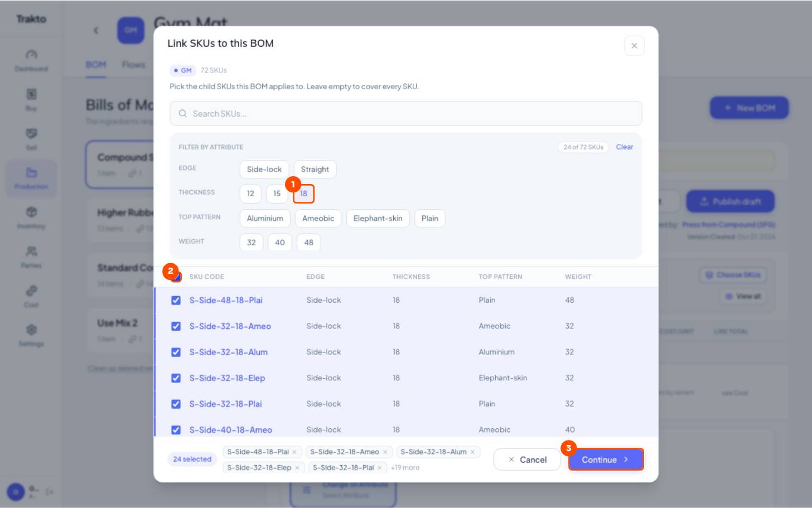This screenshot has width=812, height=508.
Task: Toggle the thickness 18 filter
Action: coord(303,193)
